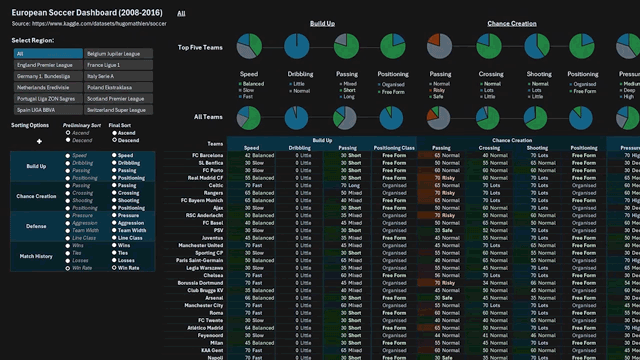Filter by Belgium Jupiler League region
Viewport: 640px width, 360px height.
118,53
